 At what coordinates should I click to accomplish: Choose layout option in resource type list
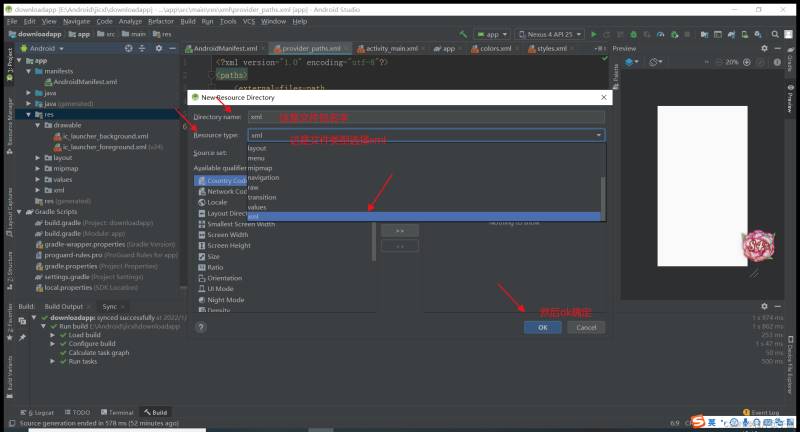point(423,148)
